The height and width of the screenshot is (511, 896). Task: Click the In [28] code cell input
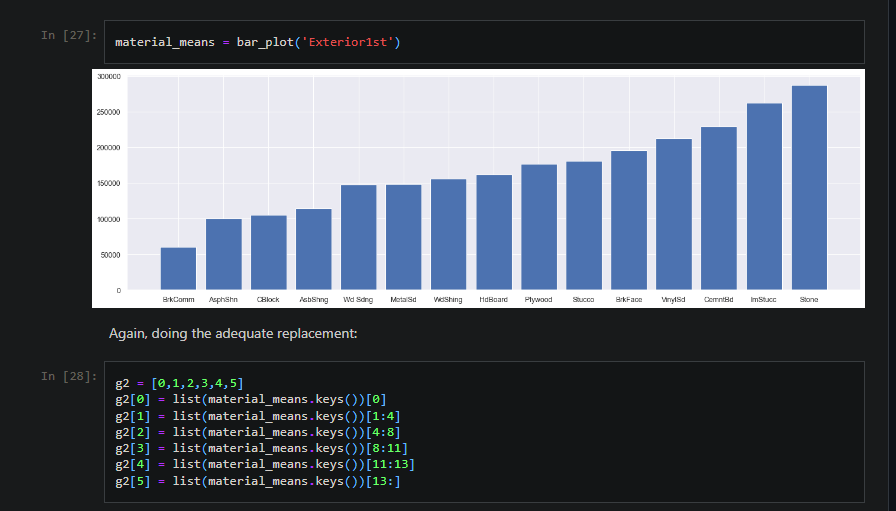click(x=484, y=432)
